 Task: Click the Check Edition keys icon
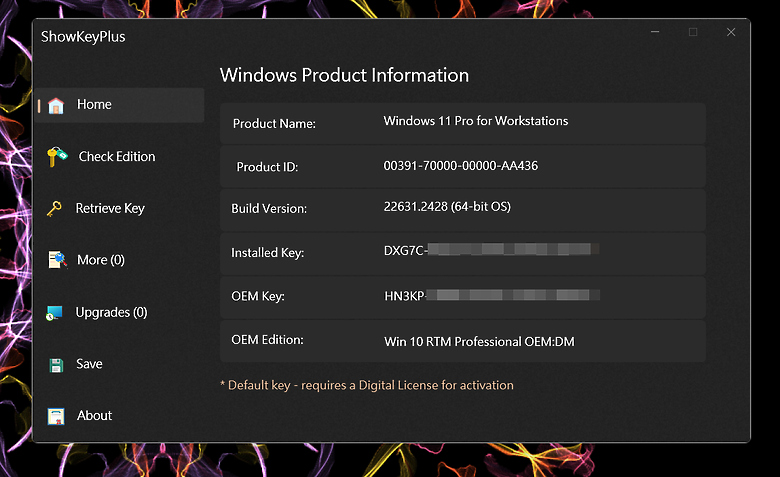[x=57, y=156]
